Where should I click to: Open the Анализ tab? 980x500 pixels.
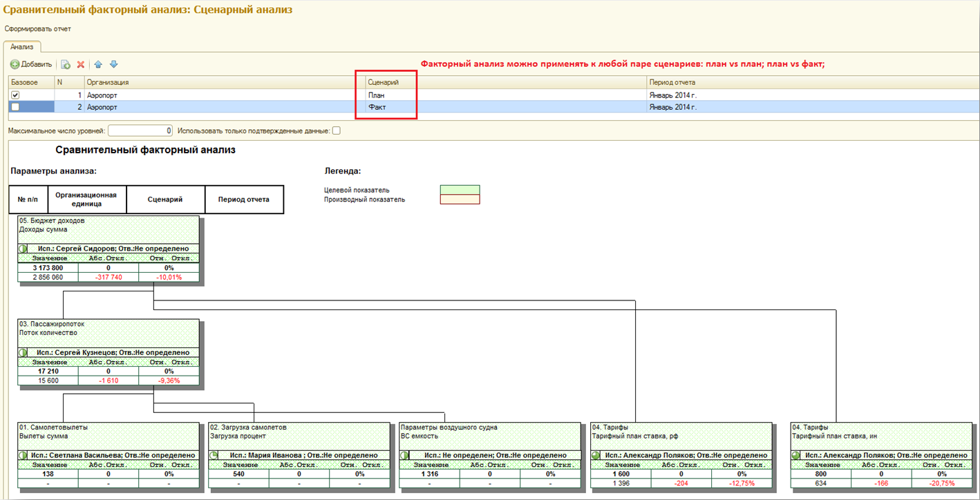coord(21,47)
